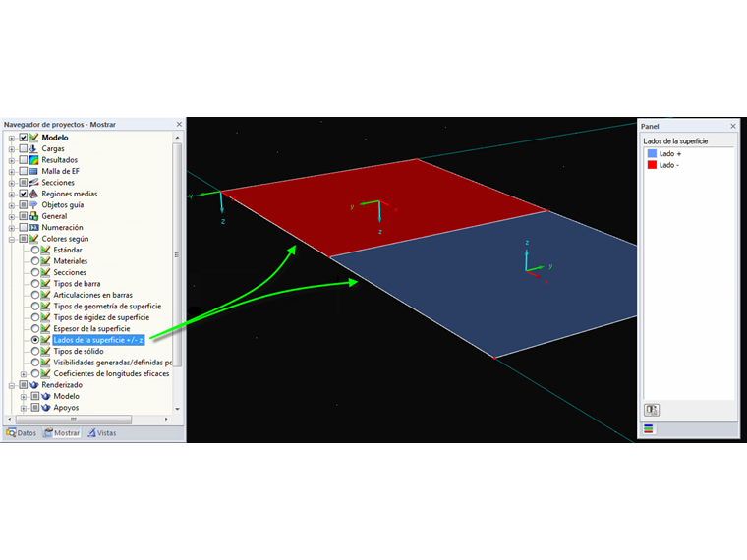Select the Materiales radio button

35,261
